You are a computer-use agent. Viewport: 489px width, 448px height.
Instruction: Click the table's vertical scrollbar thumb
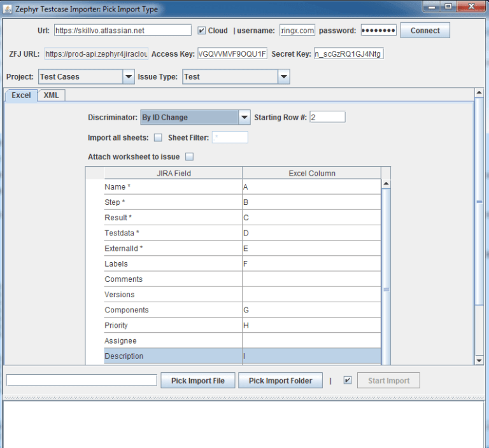point(386,290)
